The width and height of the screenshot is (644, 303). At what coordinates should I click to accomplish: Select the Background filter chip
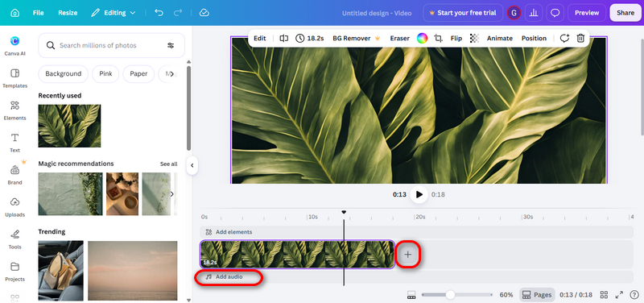[64, 74]
